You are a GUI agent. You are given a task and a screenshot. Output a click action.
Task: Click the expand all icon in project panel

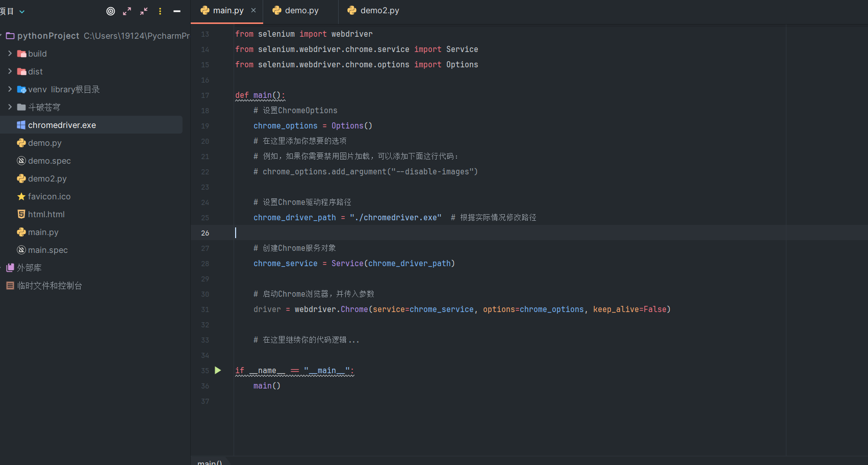(x=127, y=11)
